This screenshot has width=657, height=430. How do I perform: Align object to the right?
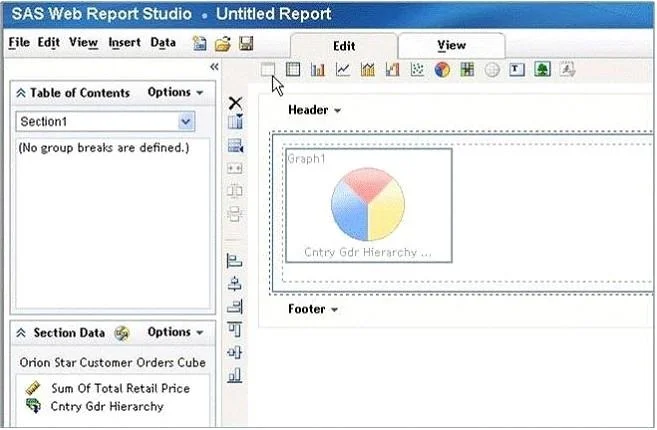tap(235, 307)
